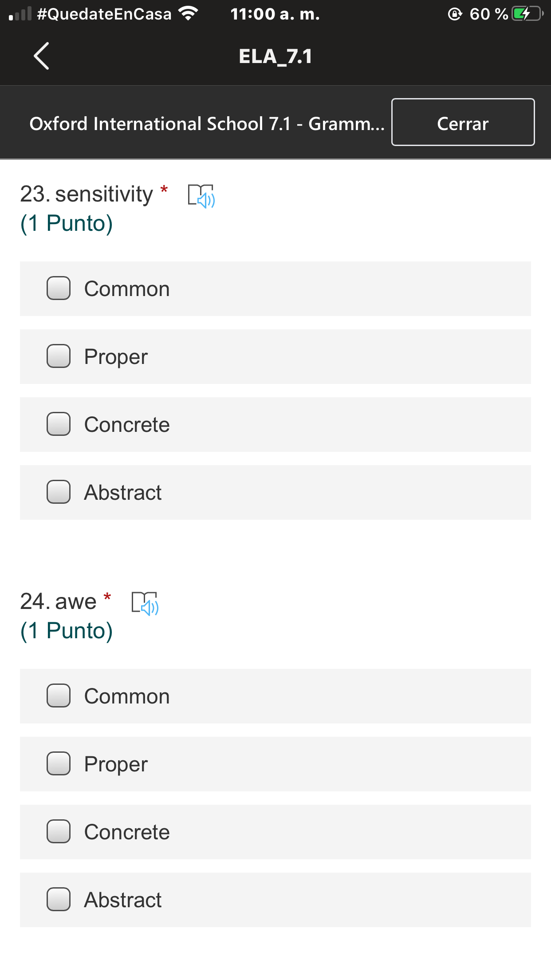Select Abstract for question 23 sensitivity
Viewport: 551px width, 980px height.
click(x=59, y=492)
